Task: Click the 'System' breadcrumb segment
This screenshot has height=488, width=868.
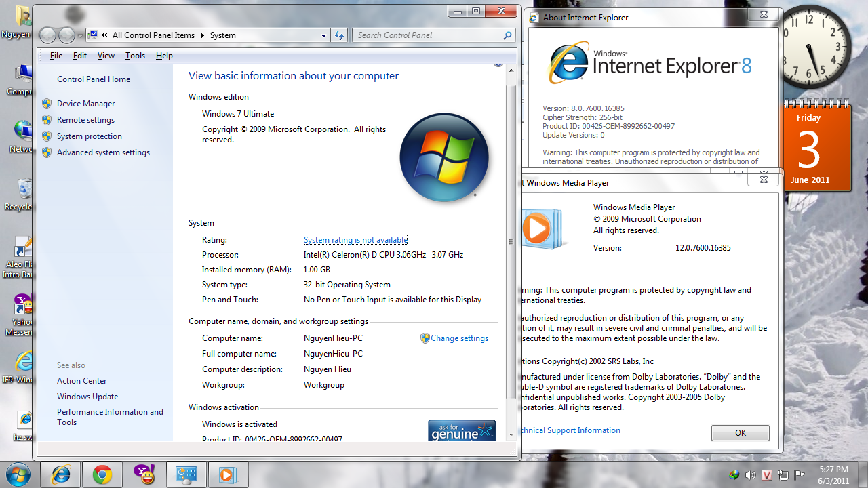Action: pyautogui.click(x=223, y=35)
